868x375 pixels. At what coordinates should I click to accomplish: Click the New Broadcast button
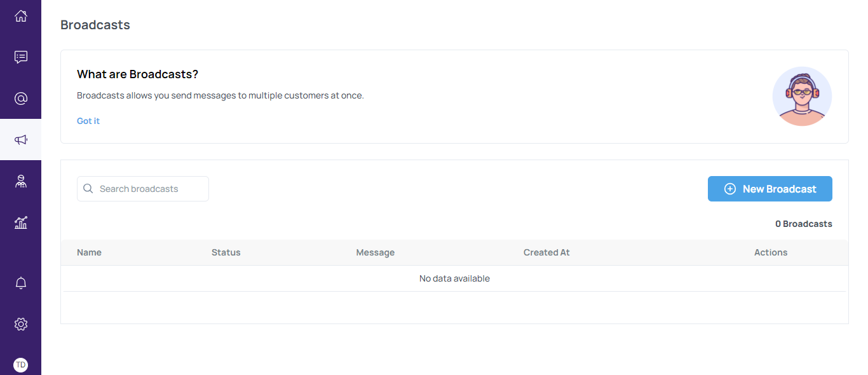click(x=770, y=189)
